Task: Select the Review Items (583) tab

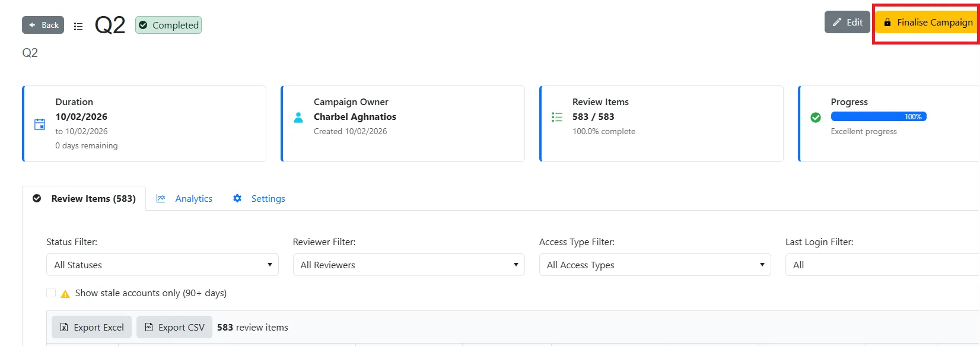Action: 93,199
